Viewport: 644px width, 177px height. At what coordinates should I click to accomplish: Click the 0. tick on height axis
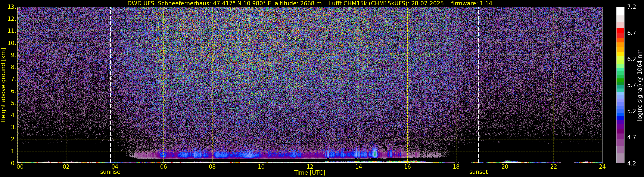(x=13, y=163)
